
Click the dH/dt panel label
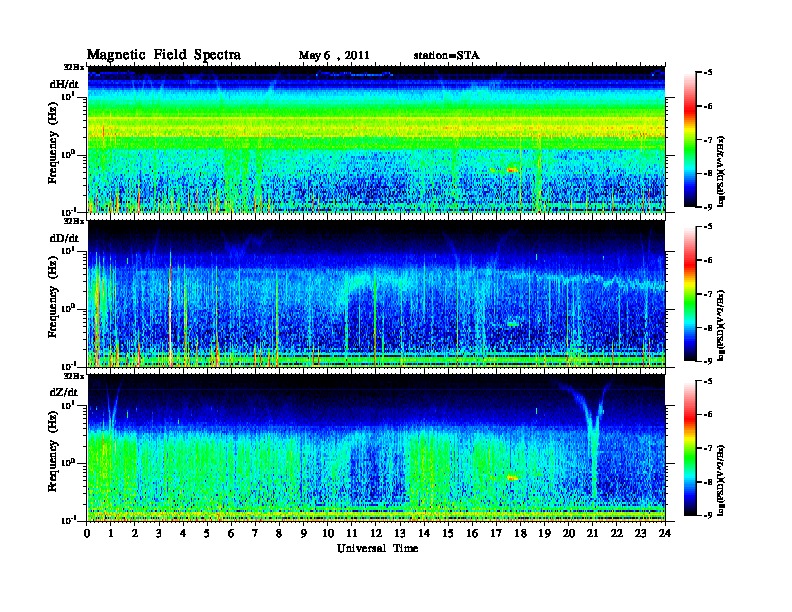64,84
